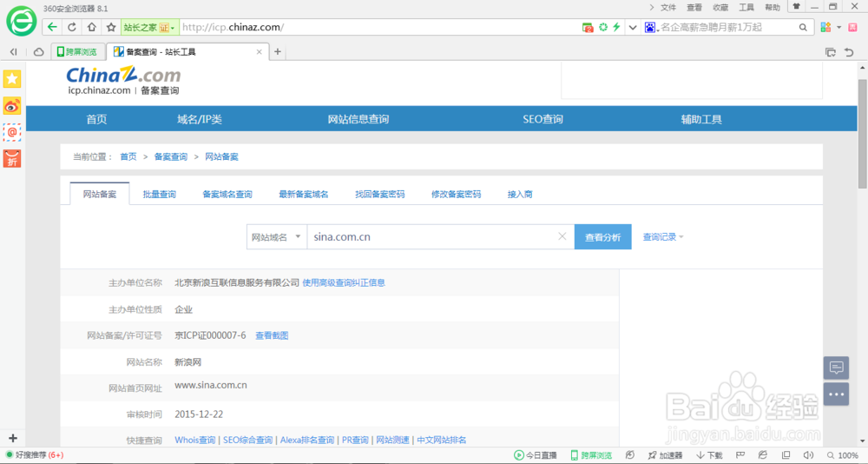This screenshot has height=464, width=868.
Task: Open the 360 browser logo menu
Action: pyautogui.click(x=21, y=22)
